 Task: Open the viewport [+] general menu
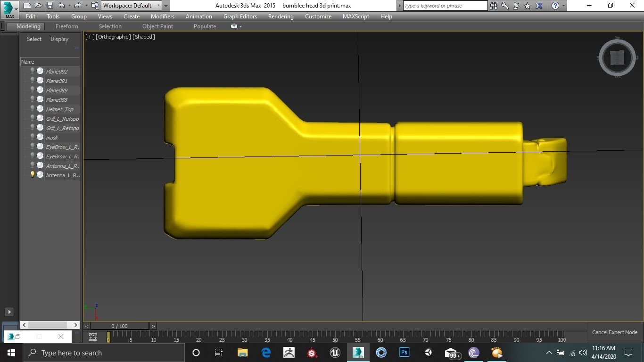[90, 37]
